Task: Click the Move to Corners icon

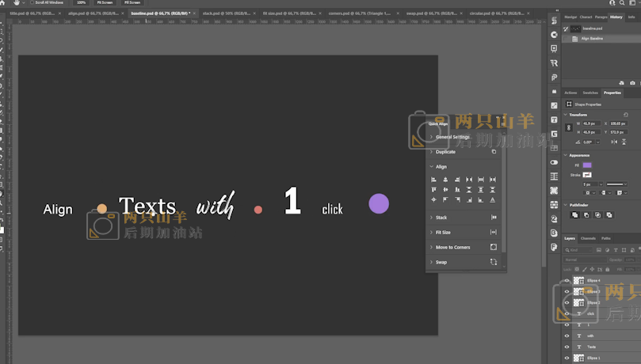Action: click(494, 247)
